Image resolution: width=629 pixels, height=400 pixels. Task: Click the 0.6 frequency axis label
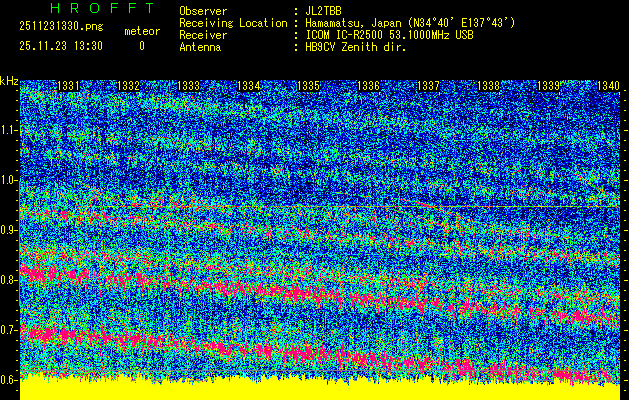coord(9,380)
